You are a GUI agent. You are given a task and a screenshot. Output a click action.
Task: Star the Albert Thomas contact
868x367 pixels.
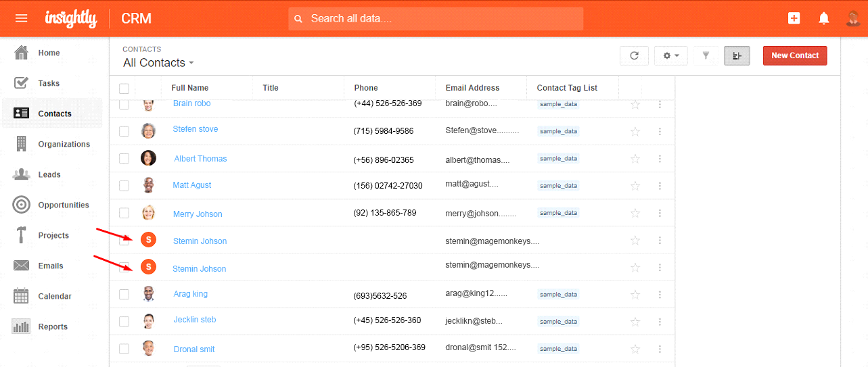click(x=635, y=159)
